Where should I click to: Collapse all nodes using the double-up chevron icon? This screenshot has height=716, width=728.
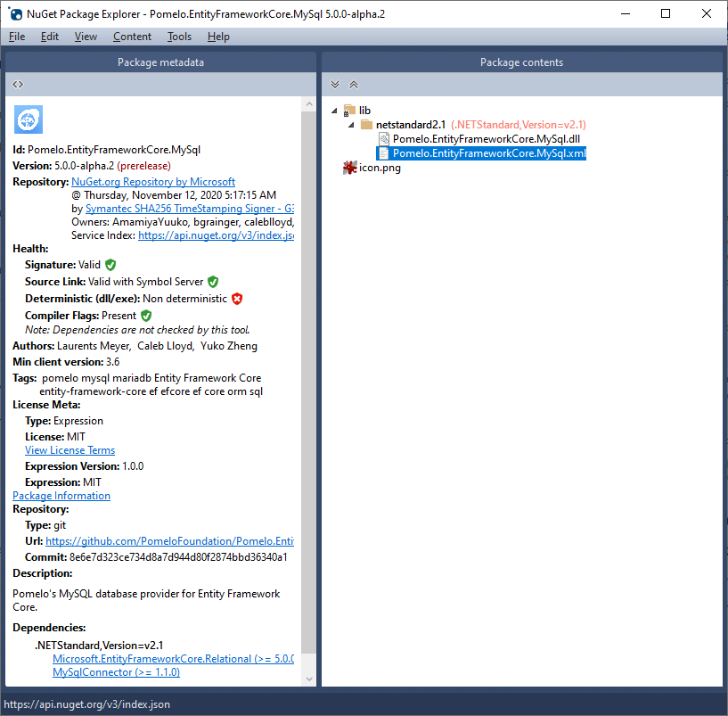point(353,84)
